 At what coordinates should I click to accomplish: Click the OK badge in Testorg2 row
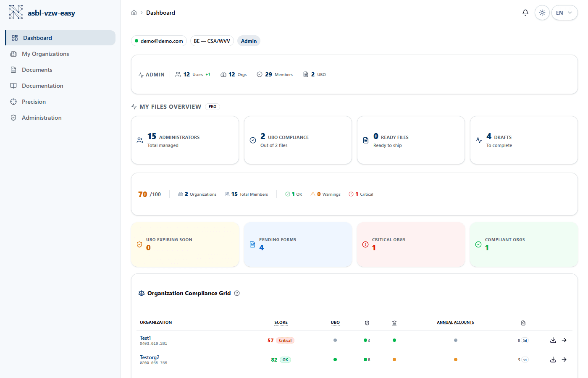coord(285,360)
